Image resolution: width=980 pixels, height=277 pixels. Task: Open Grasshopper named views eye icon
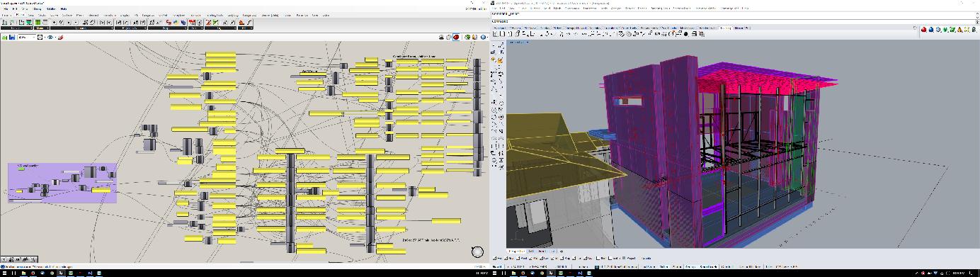coord(50,37)
